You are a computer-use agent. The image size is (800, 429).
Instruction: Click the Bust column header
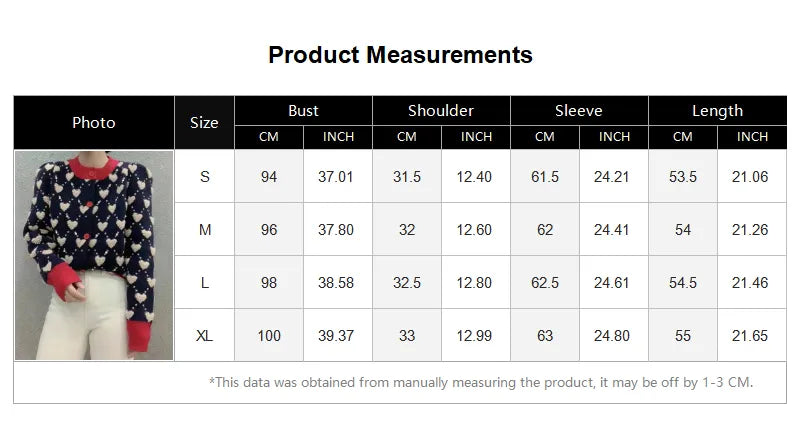click(x=303, y=111)
